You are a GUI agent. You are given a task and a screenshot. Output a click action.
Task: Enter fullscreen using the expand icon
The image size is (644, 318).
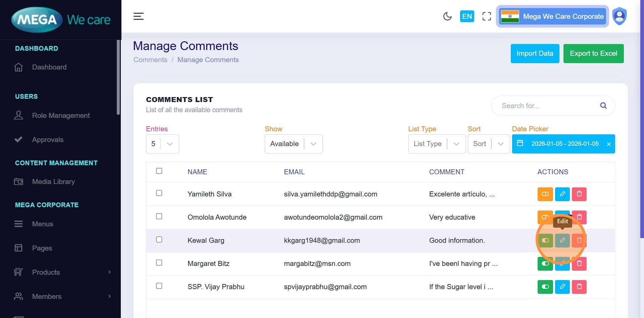pyautogui.click(x=487, y=16)
